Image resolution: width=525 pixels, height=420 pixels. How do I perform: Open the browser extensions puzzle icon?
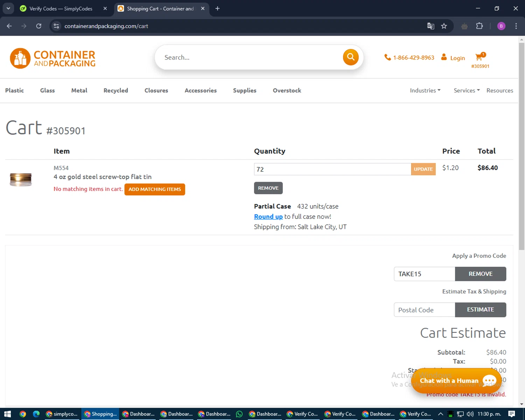479,26
